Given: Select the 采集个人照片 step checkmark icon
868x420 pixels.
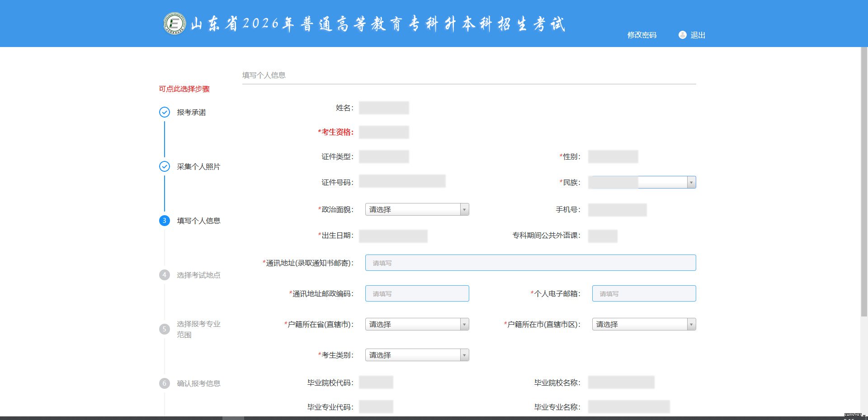Looking at the screenshot, I should pyautogui.click(x=165, y=166).
